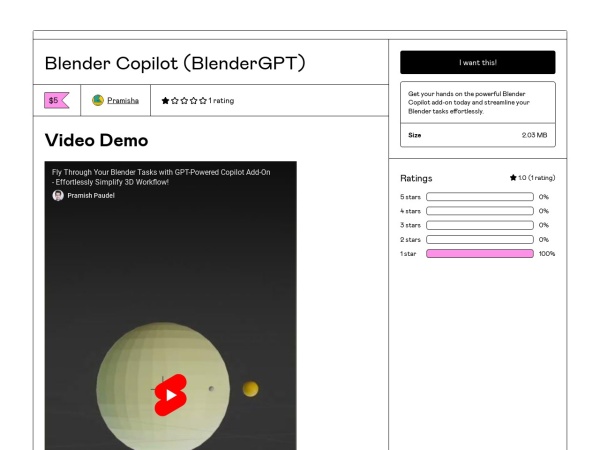Open the Pramish Paudel channel name

click(91, 196)
